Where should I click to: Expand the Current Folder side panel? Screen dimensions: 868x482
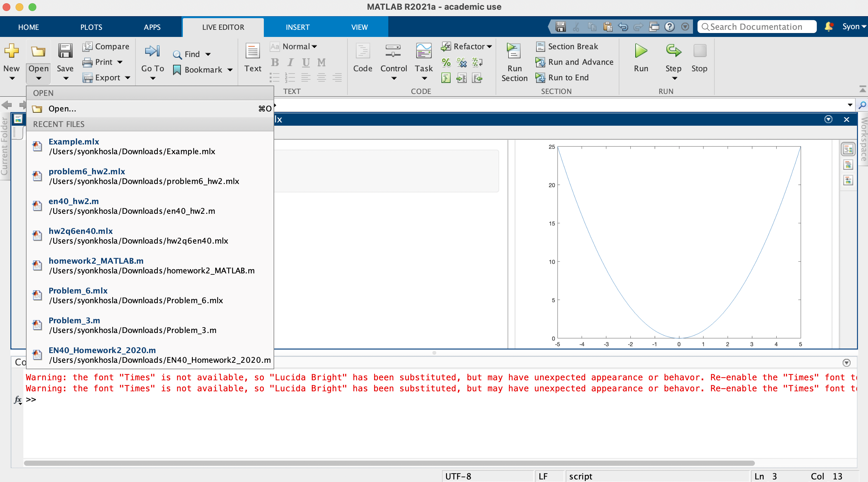click(5, 146)
